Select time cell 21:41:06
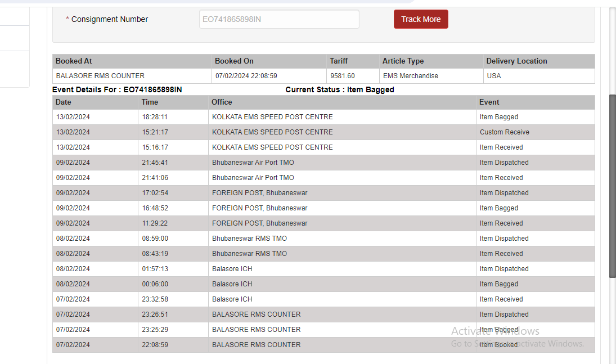616x364 pixels. 173,178
